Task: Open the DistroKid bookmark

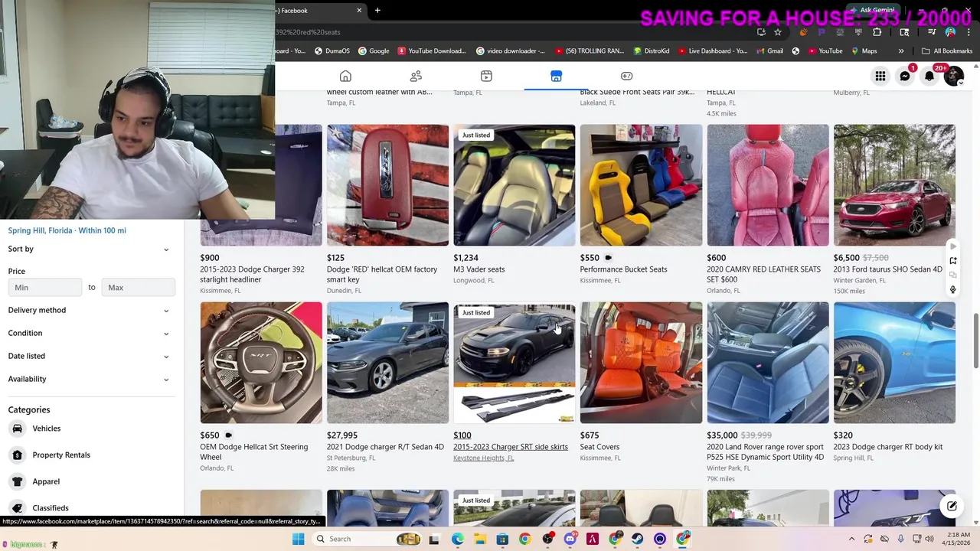Action: pos(652,51)
